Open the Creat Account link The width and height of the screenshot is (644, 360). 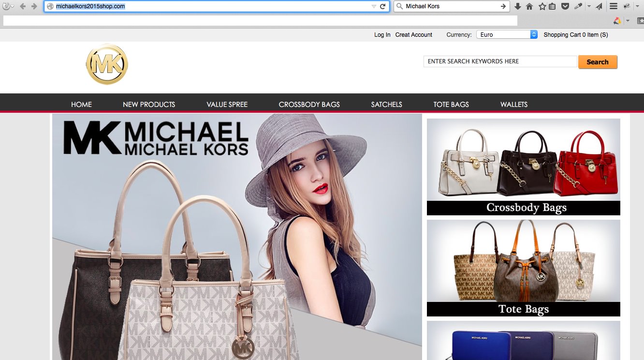[x=413, y=34]
